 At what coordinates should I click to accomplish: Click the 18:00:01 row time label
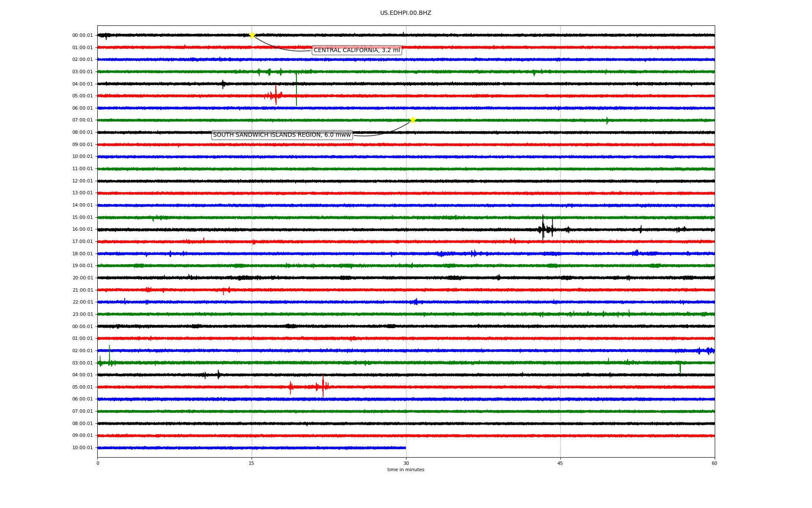(82, 254)
